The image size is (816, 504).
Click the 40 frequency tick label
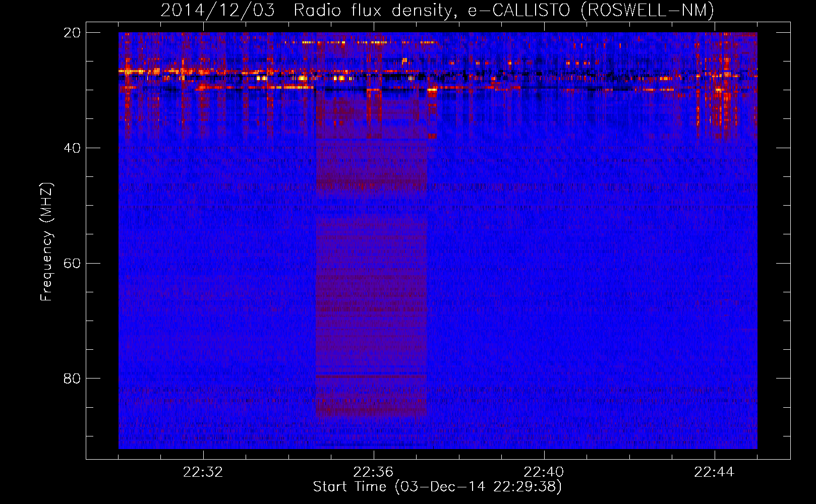pyautogui.click(x=72, y=148)
